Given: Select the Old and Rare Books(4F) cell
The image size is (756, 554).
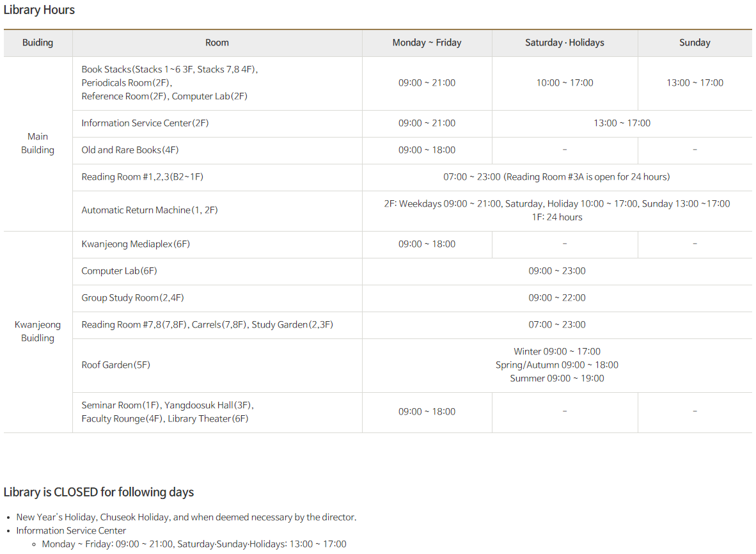Looking at the screenshot, I should pyautogui.click(x=130, y=150).
